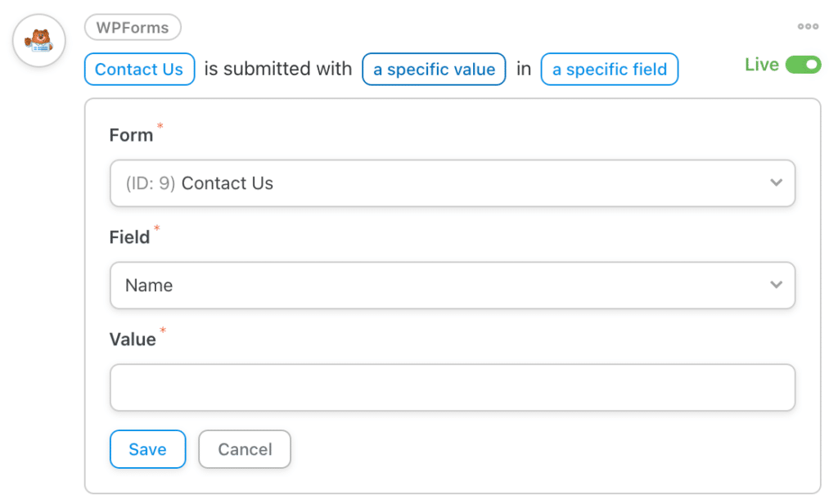
Task: Open the Field dropdown set to Name
Action: click(x=453, y=285)
